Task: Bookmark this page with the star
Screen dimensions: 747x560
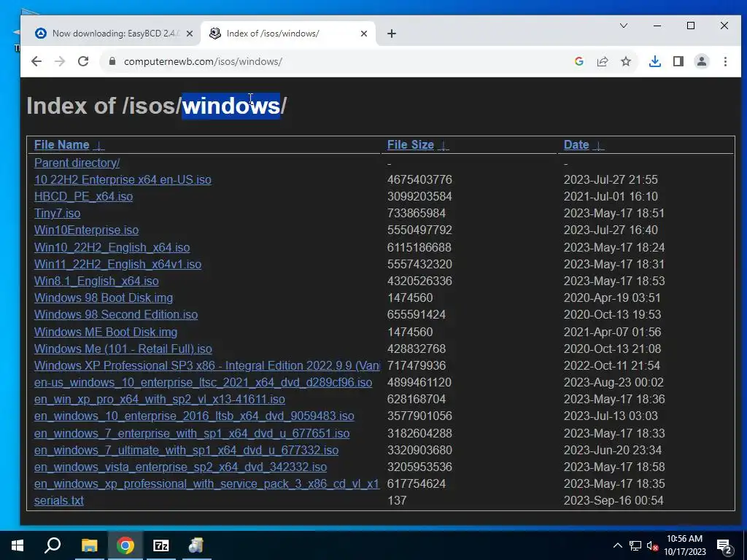Action: coord(626,61)
